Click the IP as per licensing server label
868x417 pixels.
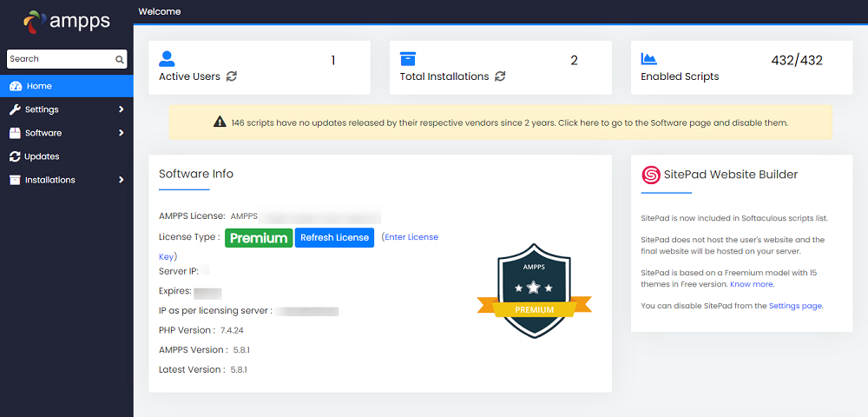pos(216,311)
